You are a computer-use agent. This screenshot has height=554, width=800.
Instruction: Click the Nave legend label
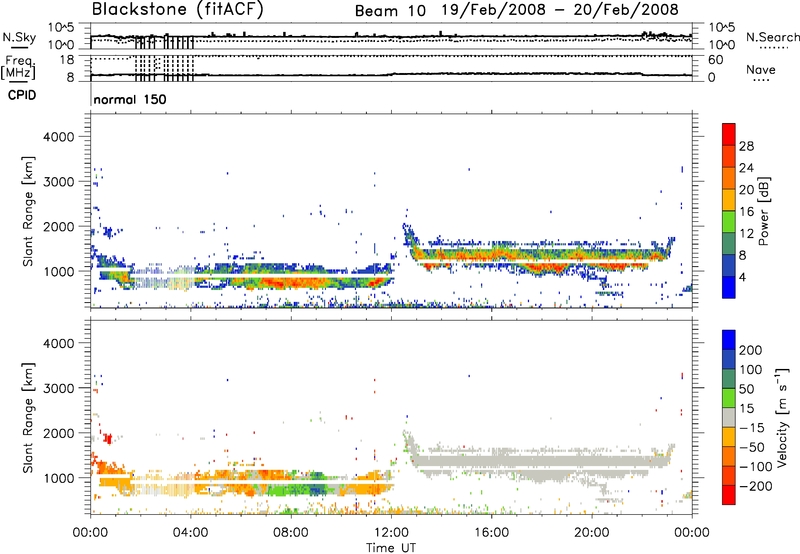[x=760, y=69]
